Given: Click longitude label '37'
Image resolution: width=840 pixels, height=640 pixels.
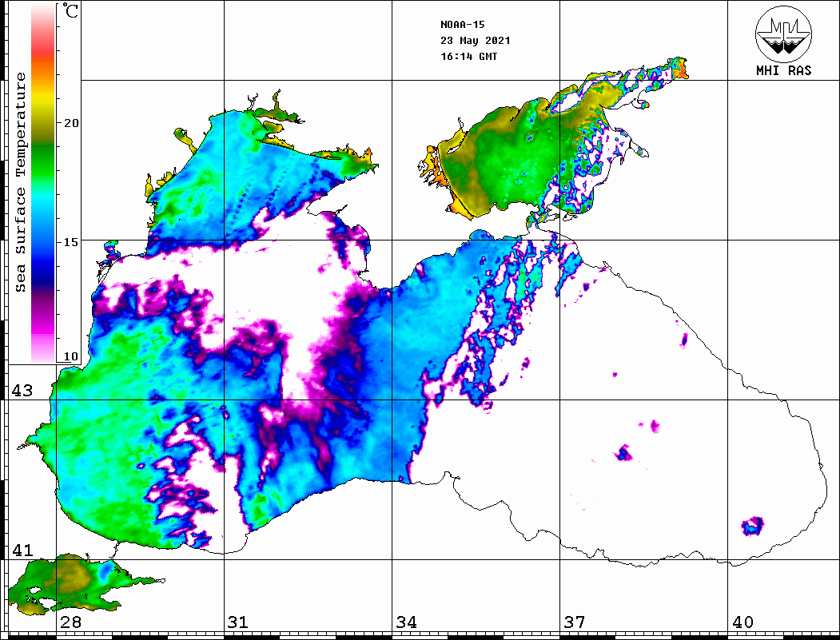Looking at the screenshot, I should pyautogui.click(x=575, y=622).
